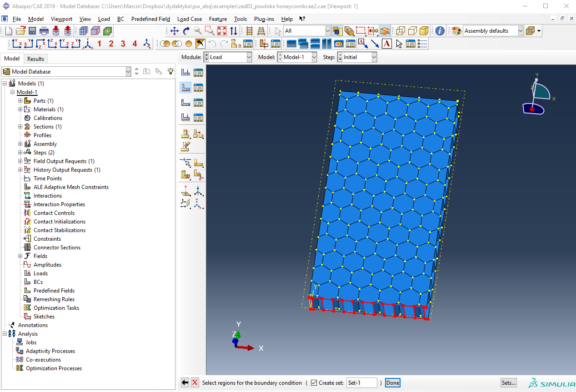Click the Done button
This screenshot has width=576, height=392.
point(392,383)
